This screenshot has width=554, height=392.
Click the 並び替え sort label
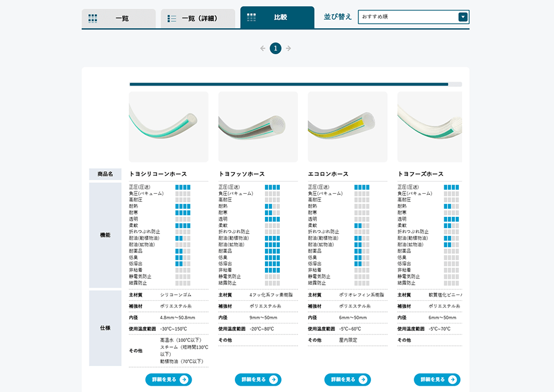tap(338, 17)
